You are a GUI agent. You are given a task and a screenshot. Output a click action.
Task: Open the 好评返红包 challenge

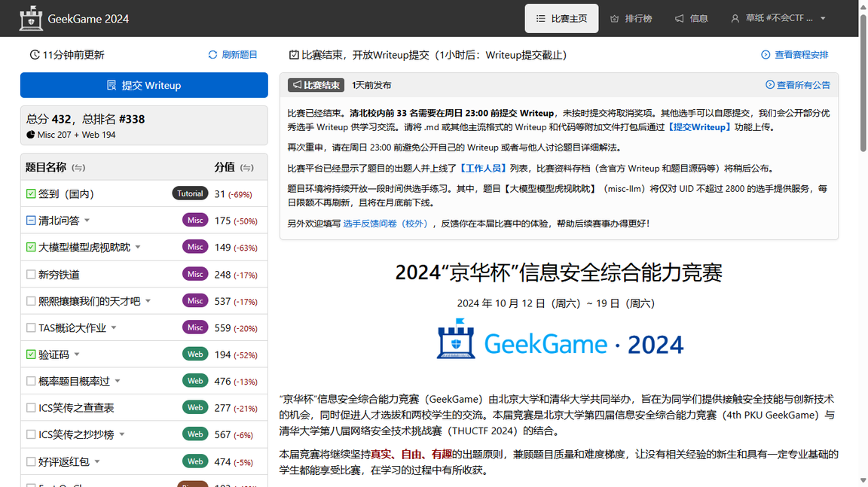click(x=63, y=461)
